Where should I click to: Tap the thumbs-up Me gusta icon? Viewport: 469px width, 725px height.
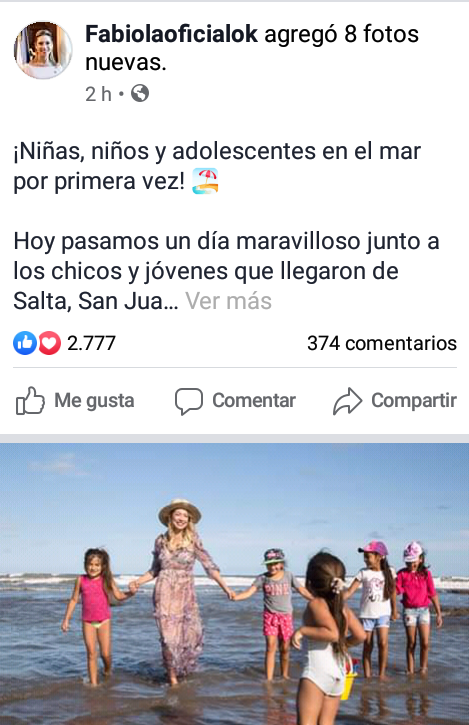[x=31, y=400]
